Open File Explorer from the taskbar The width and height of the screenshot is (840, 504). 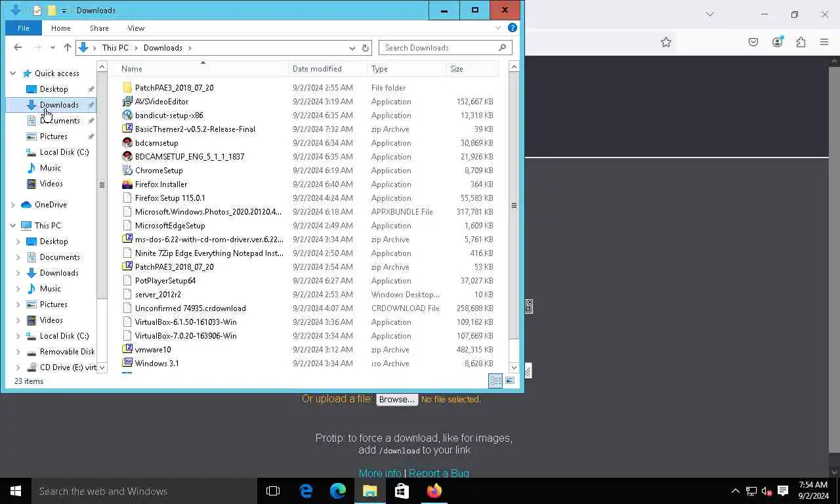tap(370, 491)
